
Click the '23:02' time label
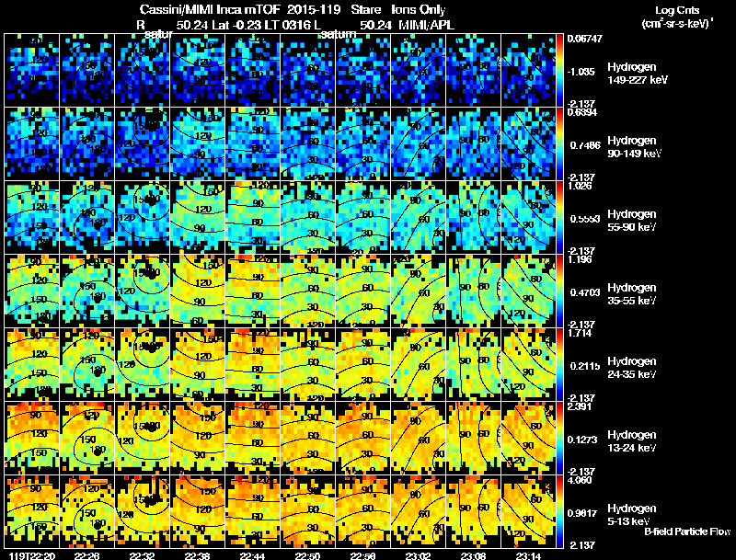click(x=418, y=556)
